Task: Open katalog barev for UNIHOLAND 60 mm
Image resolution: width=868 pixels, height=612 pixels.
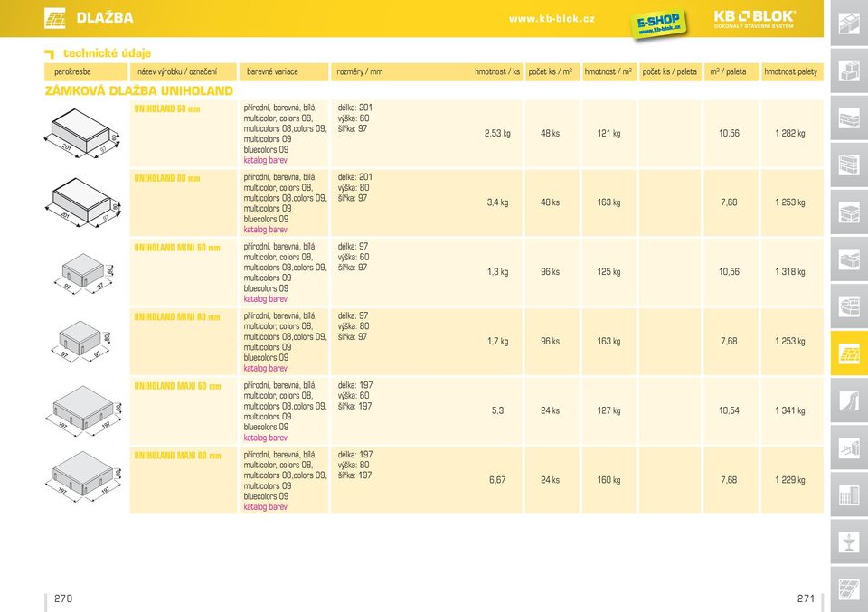Action: coord(265,160)
